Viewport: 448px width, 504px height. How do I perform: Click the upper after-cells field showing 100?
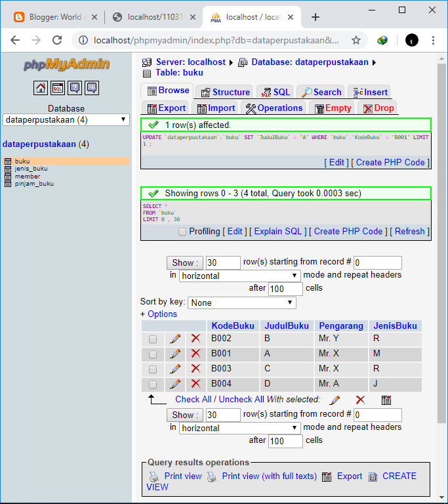tap(286, 289)
